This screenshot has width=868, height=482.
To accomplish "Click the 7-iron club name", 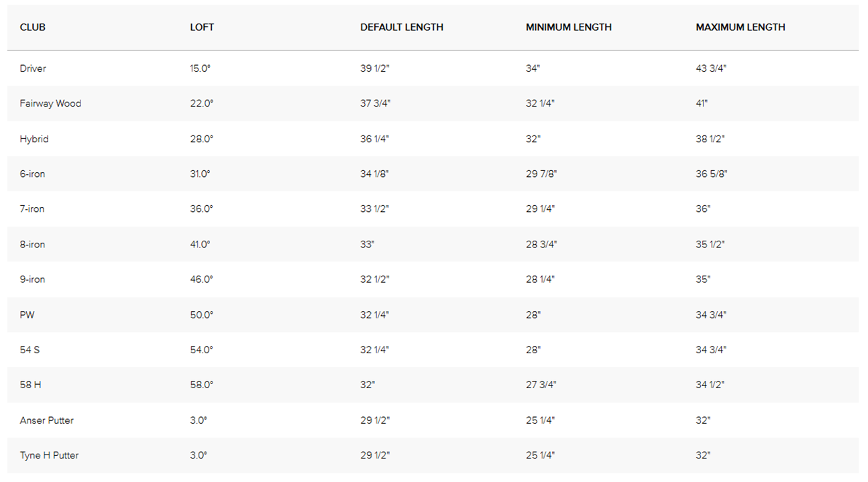I will (32, 208).
